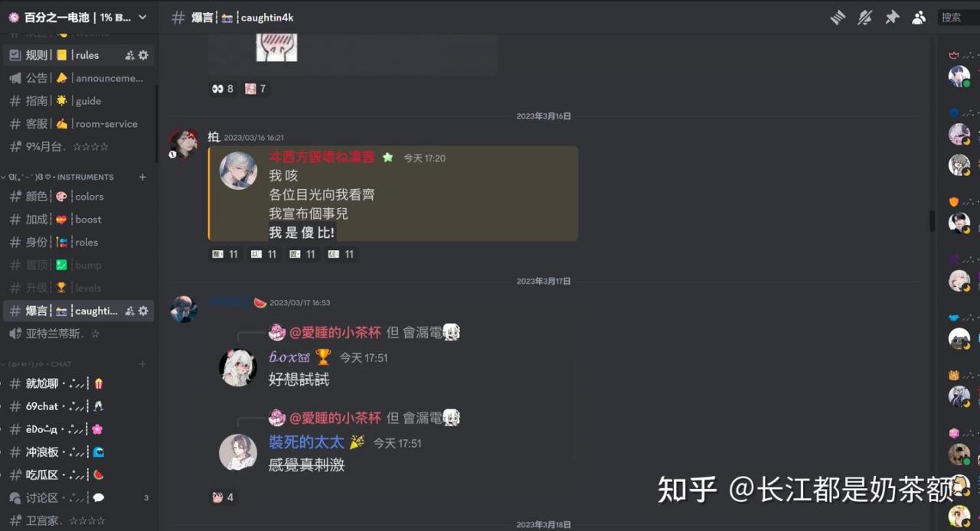The image size is (980, 531).
Task: Open settings gear for rules channel
Action: [143, 55]
